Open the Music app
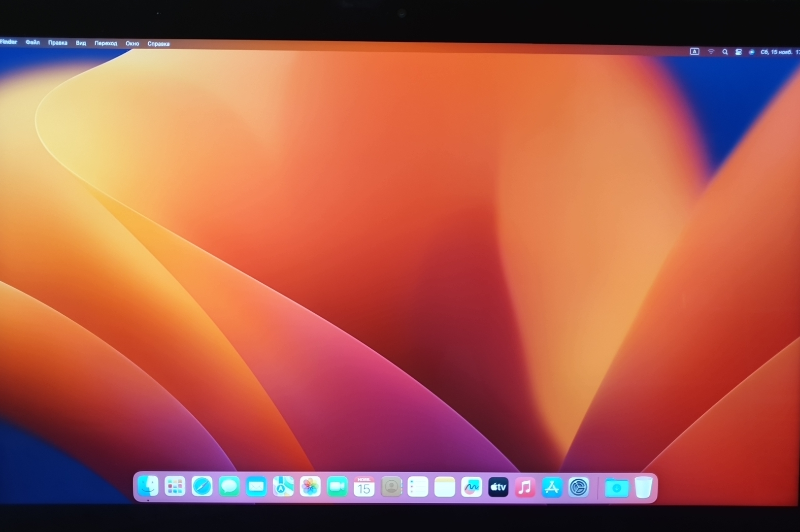Viewport: 800px width, 532px height. click(525, 488)
